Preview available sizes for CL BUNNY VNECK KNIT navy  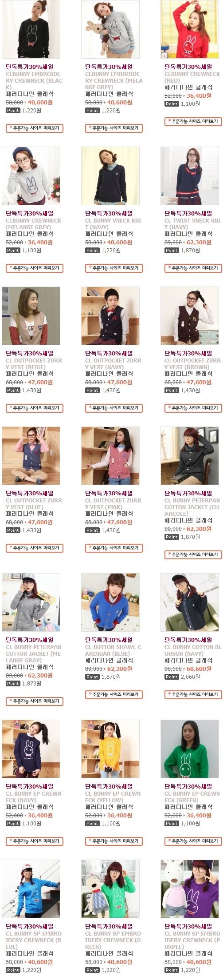pyautogui.click(x=114, y=268)
